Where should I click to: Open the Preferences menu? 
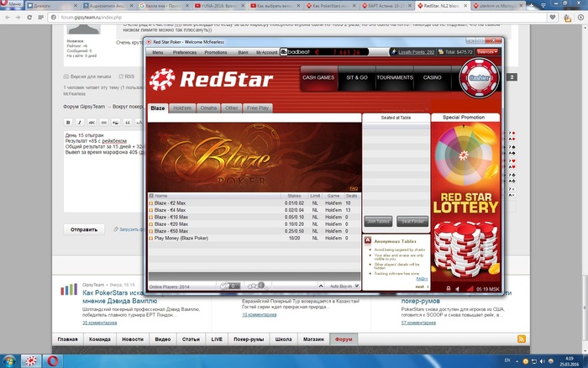pos(185,52)
